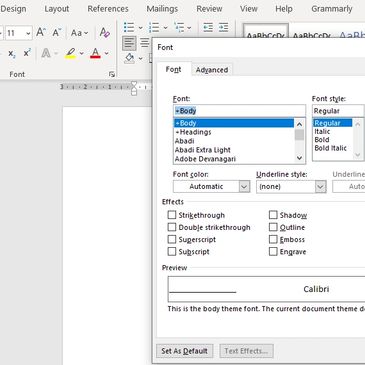Select Normal style thumbnail in gallery
The image size is (365, 365).
266,31
